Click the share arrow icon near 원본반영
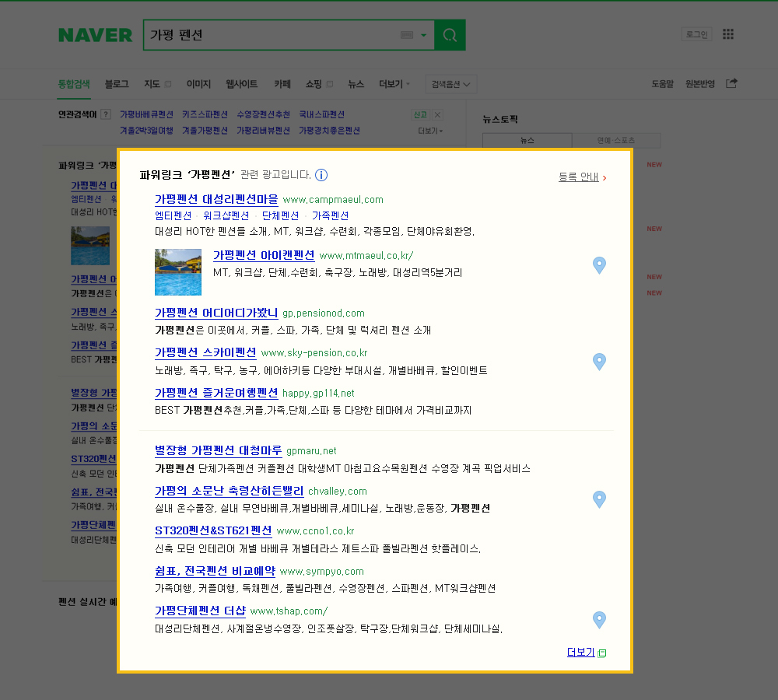This screenshot has width=778, height=700. tap(731, 83)
